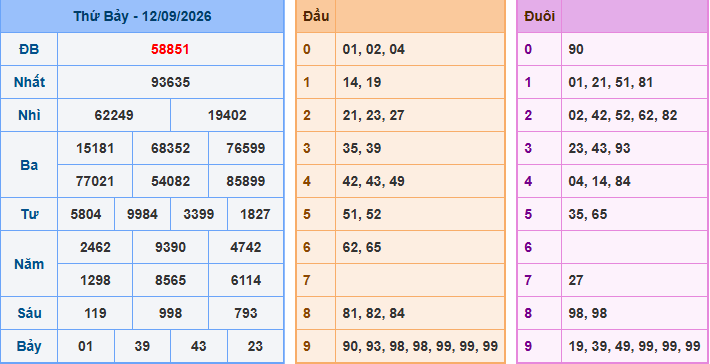
Task: Click Tư prize number 3399
Action: pyautogui.click(x=199, y=214)
